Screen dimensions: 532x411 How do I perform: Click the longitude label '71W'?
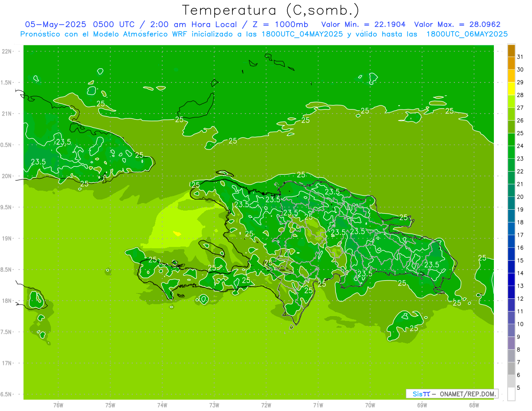[x=318, y=405]
